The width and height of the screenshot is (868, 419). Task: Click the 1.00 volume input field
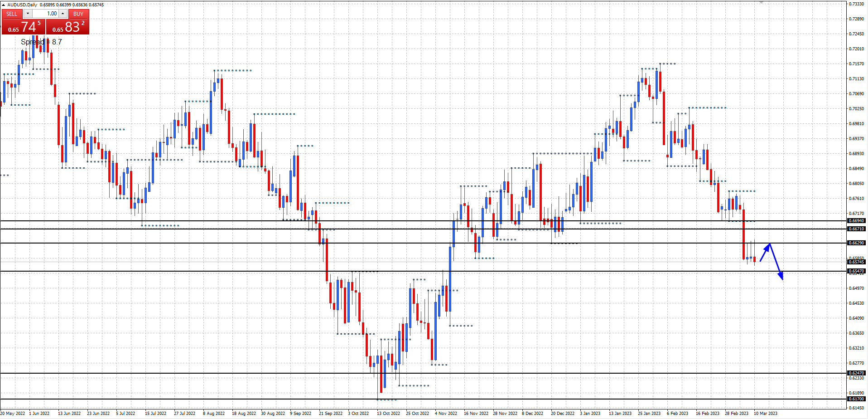tap(45, 14)
